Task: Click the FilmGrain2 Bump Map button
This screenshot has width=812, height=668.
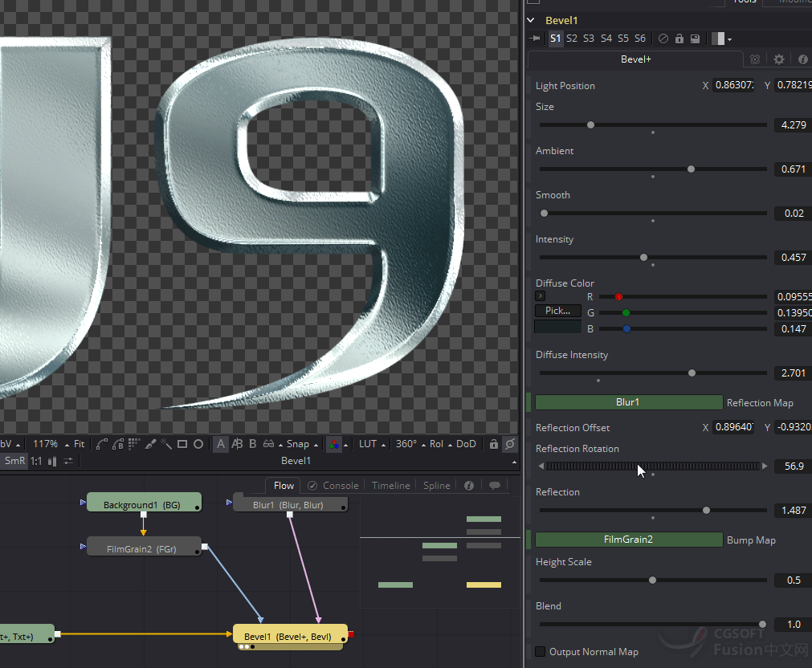Action: tap(629, 540)
